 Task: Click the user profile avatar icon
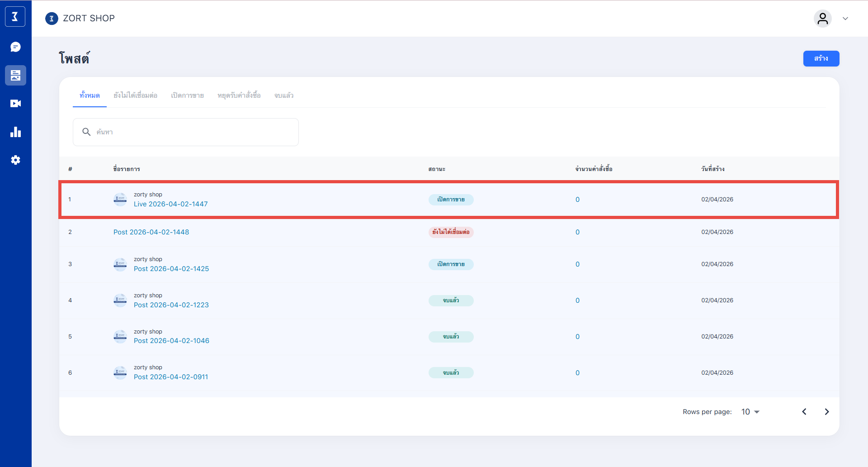click(x=822, y=19)
